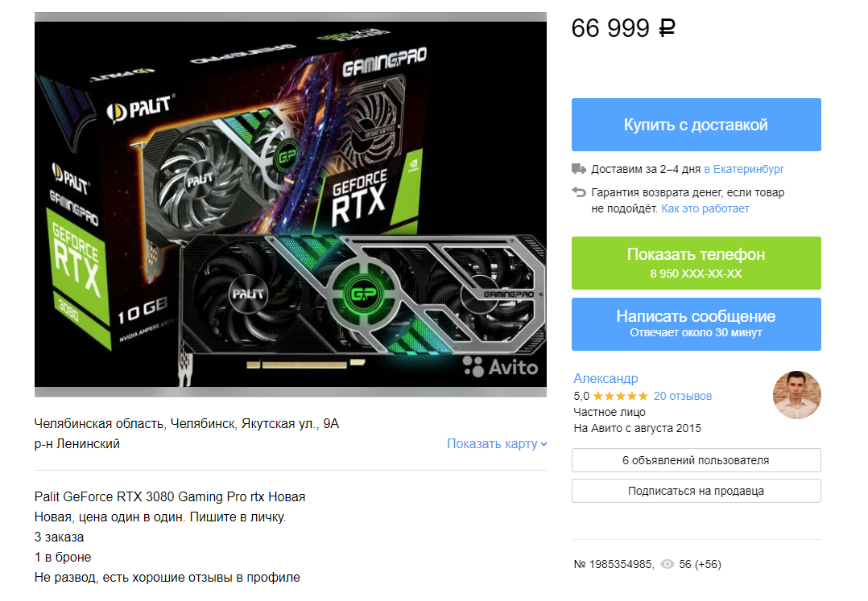
Task: Open seller profile link Александр
Action: [x=606, y=378]
